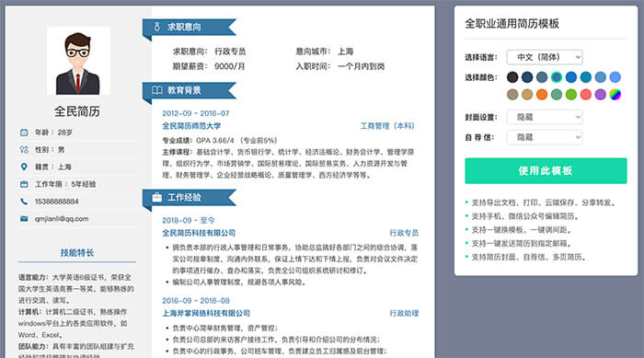Click the 入职时间 一个月内到岗 value

tap(361, 66)
